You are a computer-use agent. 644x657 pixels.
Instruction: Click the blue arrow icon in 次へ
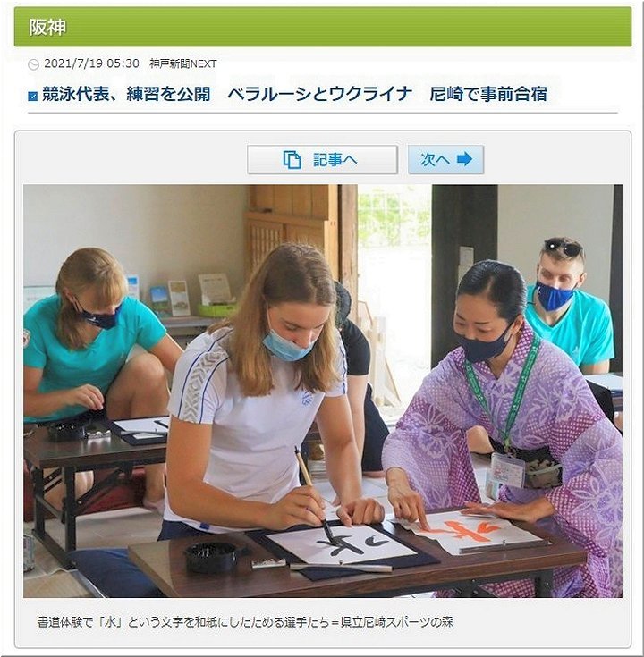point(464,159)
